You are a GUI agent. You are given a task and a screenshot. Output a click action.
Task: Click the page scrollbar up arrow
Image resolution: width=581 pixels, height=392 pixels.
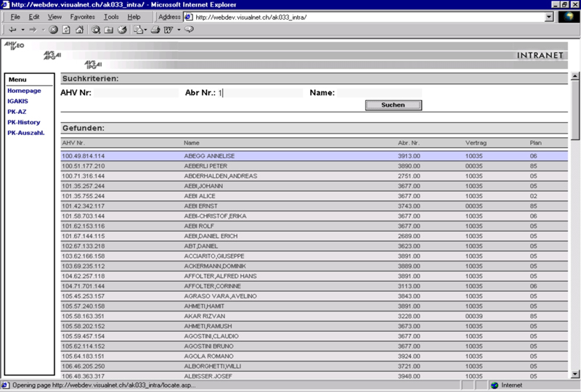[575, 77]
